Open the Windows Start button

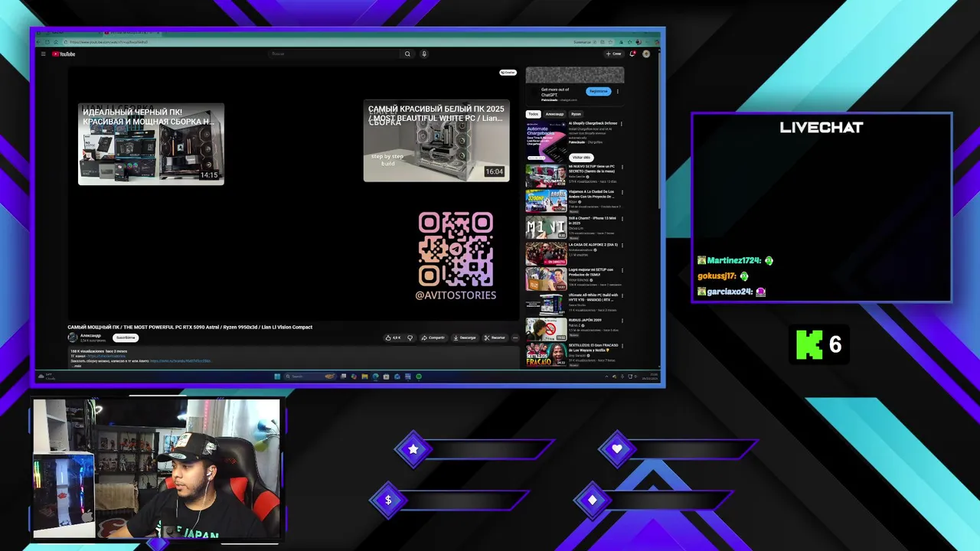[x=277, y=377]
